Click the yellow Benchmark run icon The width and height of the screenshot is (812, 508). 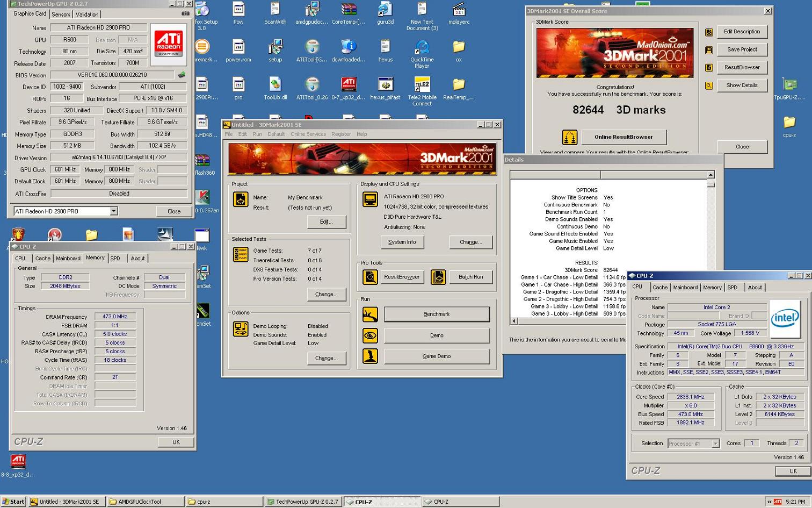370,314
